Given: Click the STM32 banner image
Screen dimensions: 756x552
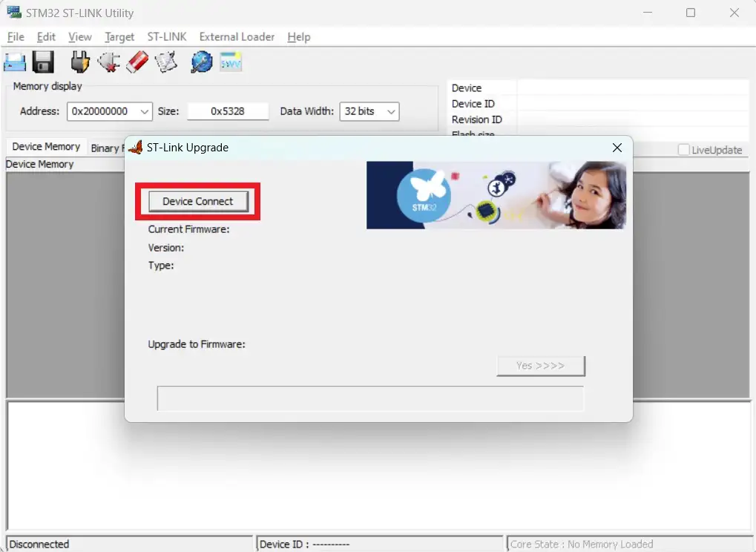Looking at the screenshot, I should tap(496, 195).
